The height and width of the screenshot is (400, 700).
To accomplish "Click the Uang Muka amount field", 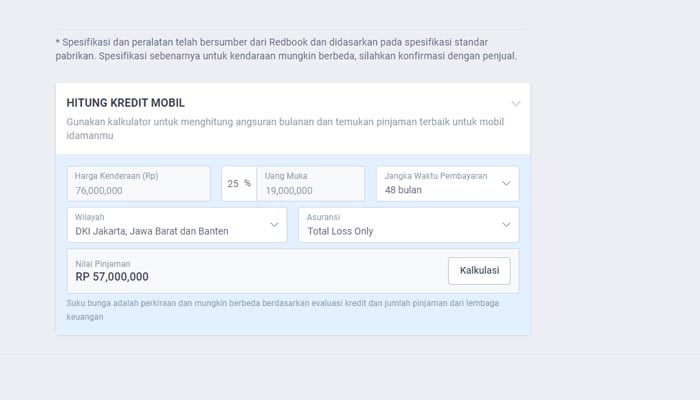I will point(310,184).
